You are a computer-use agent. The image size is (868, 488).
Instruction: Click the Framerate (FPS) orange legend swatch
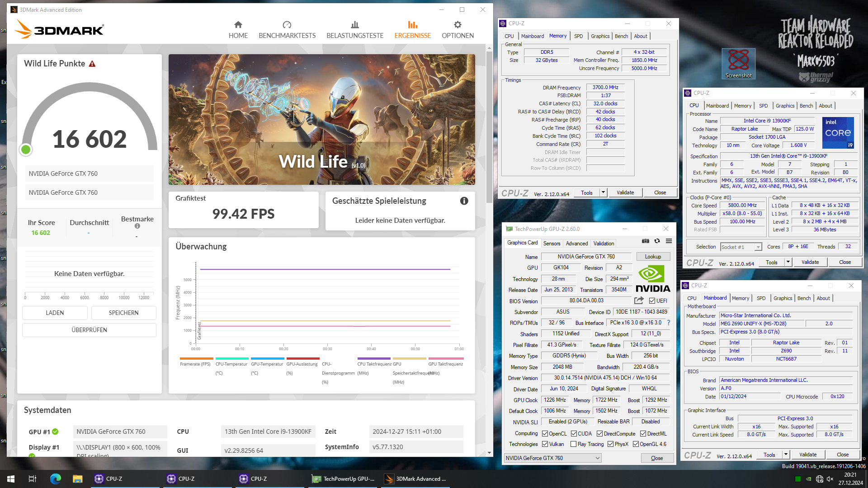196,359
